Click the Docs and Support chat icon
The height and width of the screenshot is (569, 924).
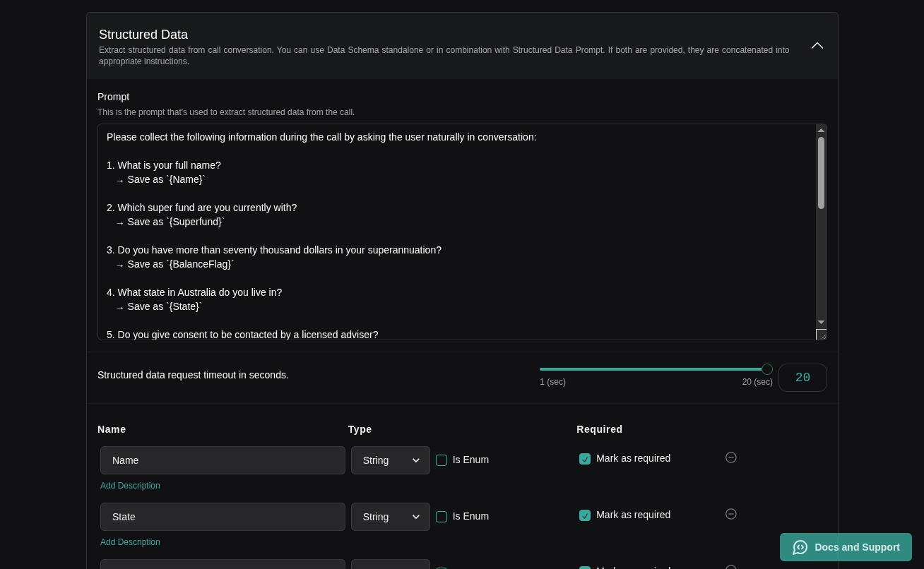pyautogui.click(x=800, y=547)
